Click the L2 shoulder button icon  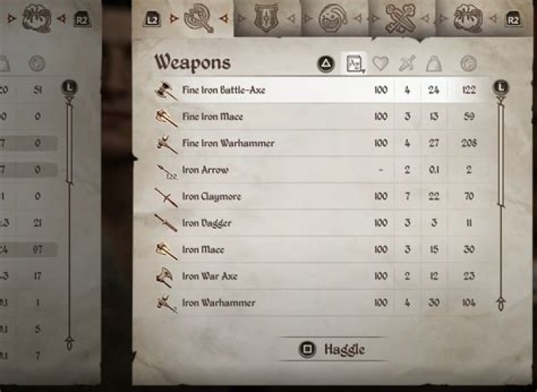152,19
